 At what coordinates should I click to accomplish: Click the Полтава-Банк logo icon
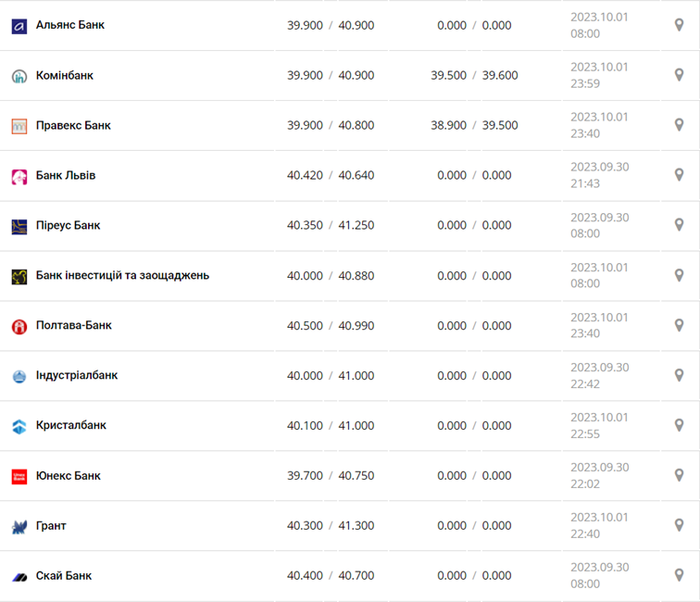[x=19, y=326]
